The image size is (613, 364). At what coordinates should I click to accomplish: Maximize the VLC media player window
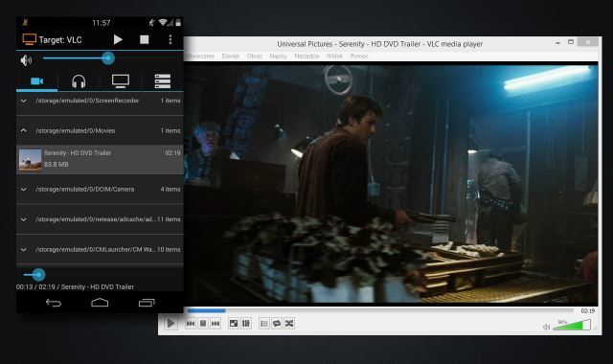(x=571, y=42)
